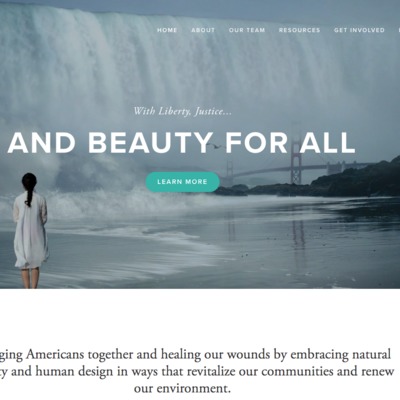Image resolution: width=400 pixels, height=400 pixels.
Task: Click the crashing waves below the waterfall
Action: [x=117, y=200]
